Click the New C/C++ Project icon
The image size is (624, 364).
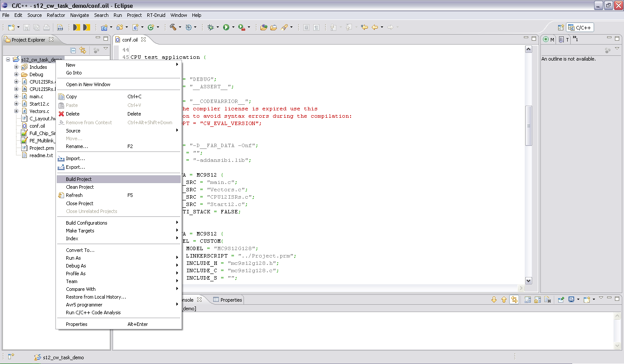(x=104, y=27)
